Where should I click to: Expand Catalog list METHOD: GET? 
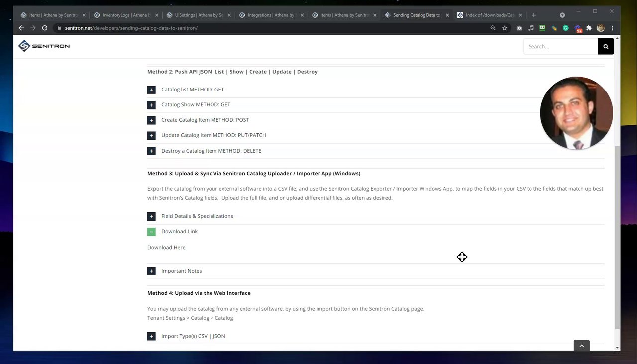tap(376, 90)
